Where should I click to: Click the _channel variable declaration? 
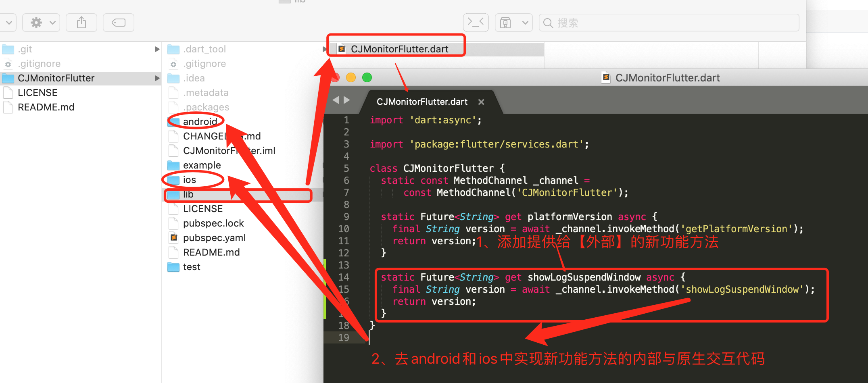click(555, 181)
